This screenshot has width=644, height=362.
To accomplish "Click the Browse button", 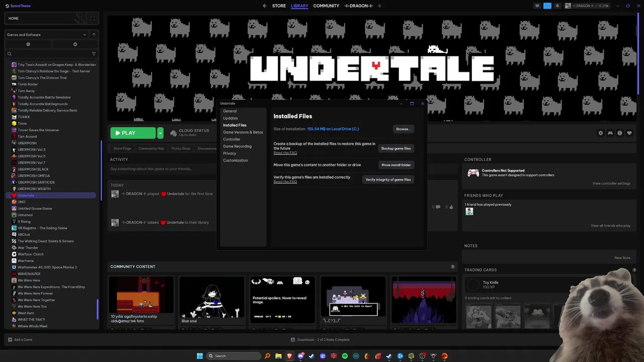I will 403,129.
